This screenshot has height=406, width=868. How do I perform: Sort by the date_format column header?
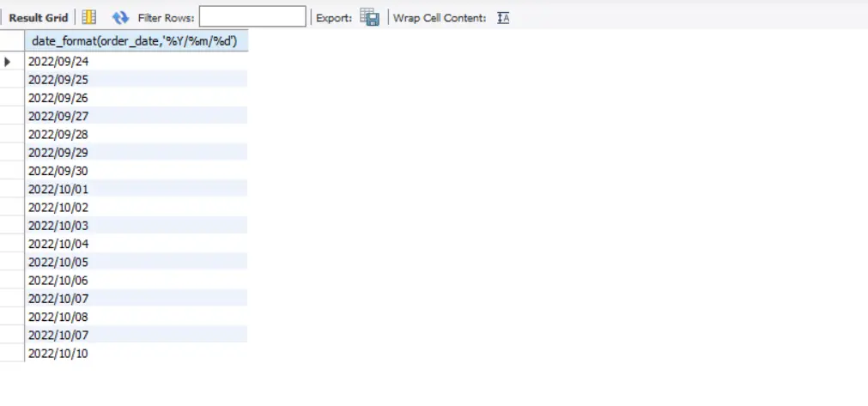click(136, 41)
